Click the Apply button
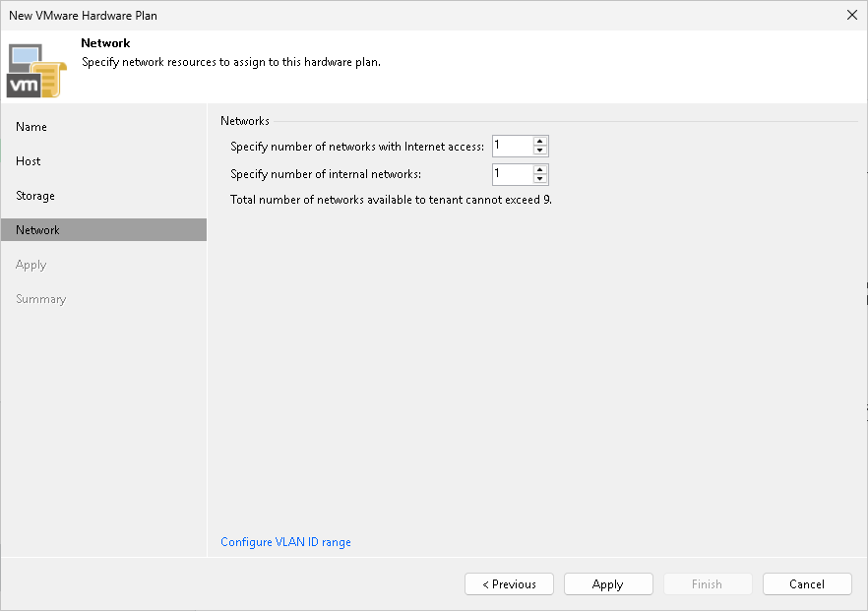Screen dimensions: 868x611 (608, 583)
